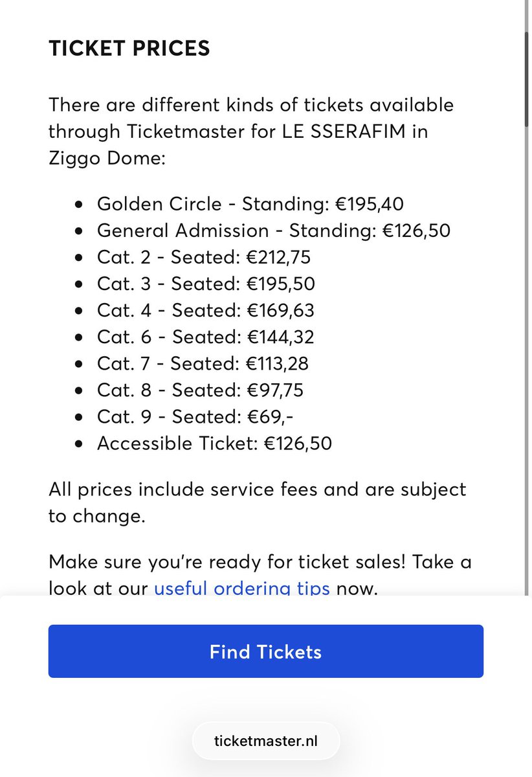Click the LE SSERAFIM intro paragraph
This screenshot has width=532, height=777.
coord(251,131)
